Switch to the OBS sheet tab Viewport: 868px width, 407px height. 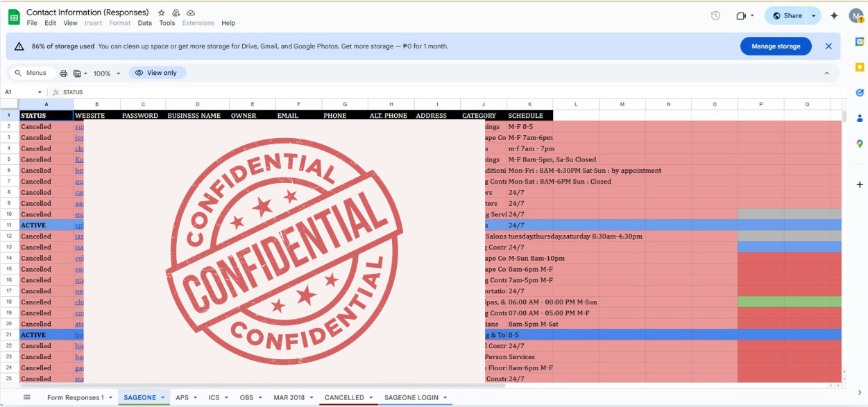pos(246,398)
